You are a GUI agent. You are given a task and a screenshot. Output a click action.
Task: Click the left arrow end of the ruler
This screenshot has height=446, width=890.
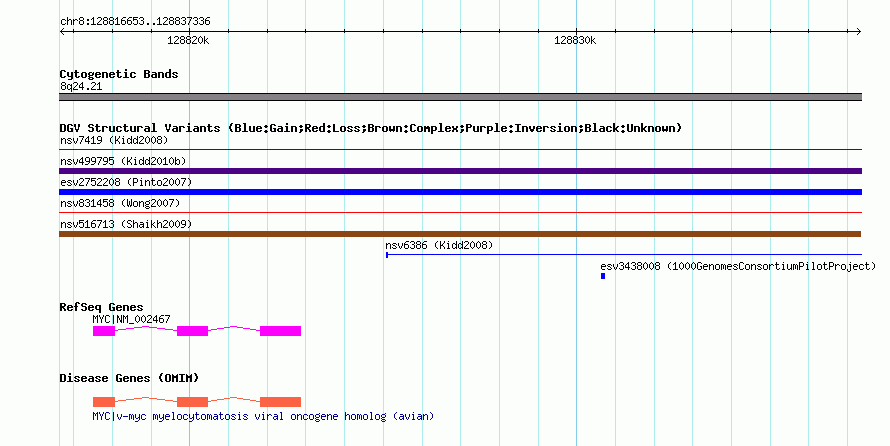(63, 32)
